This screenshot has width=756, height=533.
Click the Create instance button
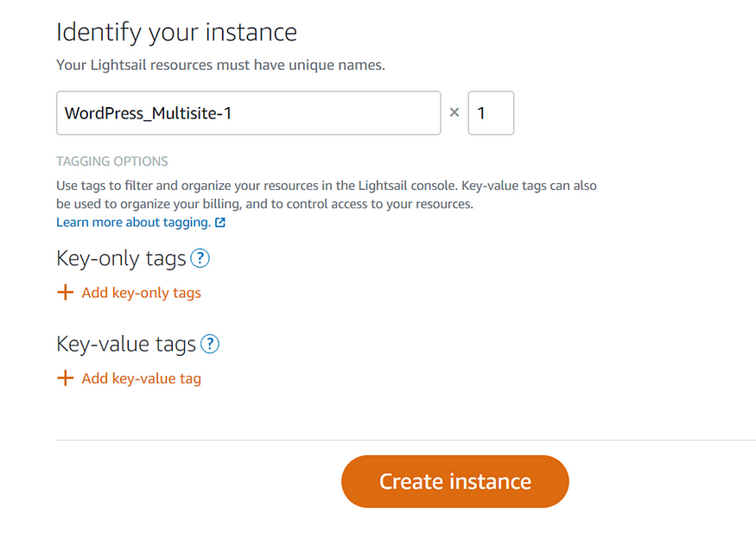[x=455, y=481]
